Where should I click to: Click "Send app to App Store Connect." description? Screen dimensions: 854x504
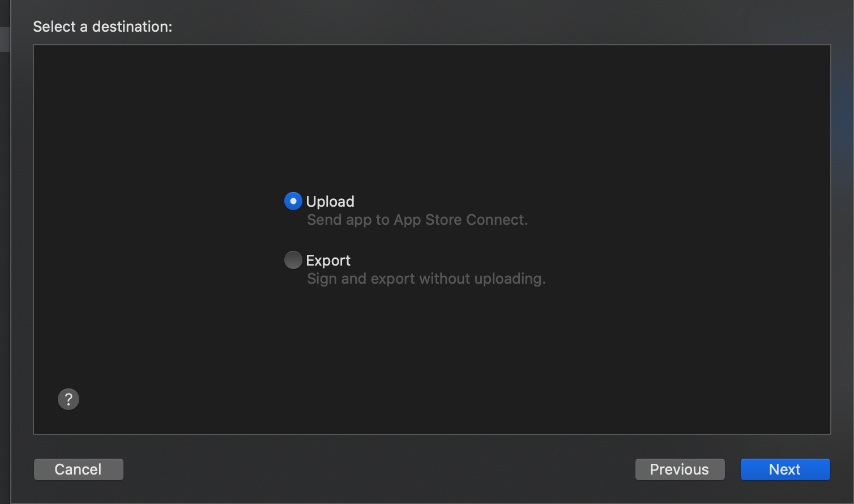417,220
